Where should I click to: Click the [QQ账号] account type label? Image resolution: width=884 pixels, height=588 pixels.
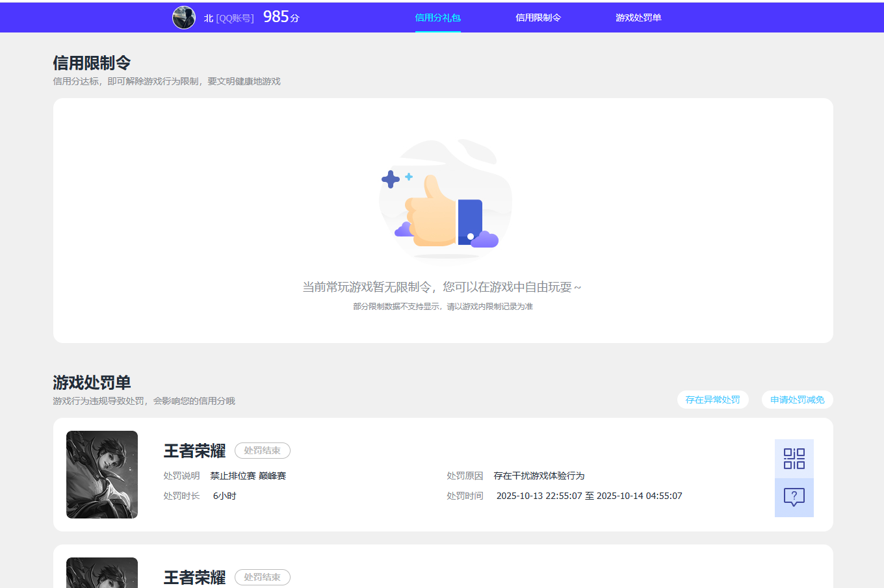pos(237,18)
